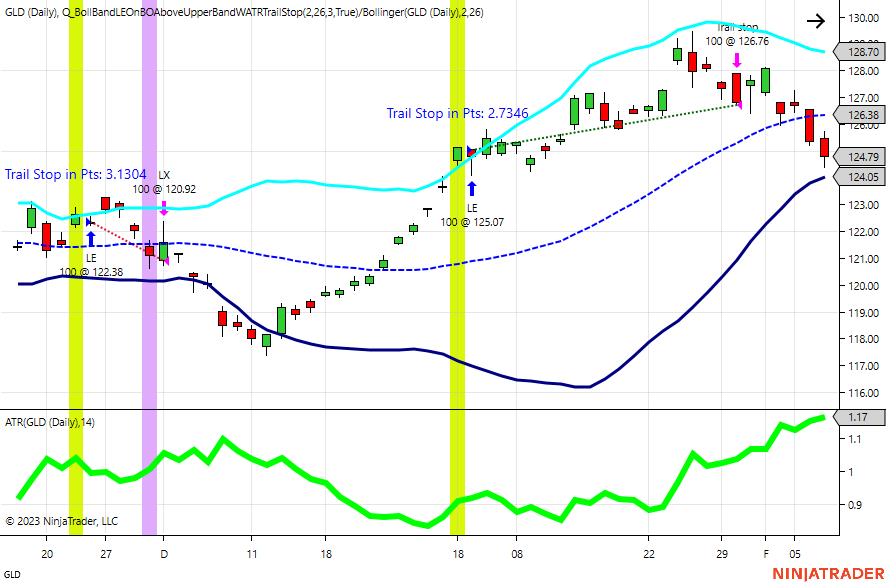The image size is (886, 584).
Task: Select the yellow highlight region above the 18 label
Action: coord(457,300)
